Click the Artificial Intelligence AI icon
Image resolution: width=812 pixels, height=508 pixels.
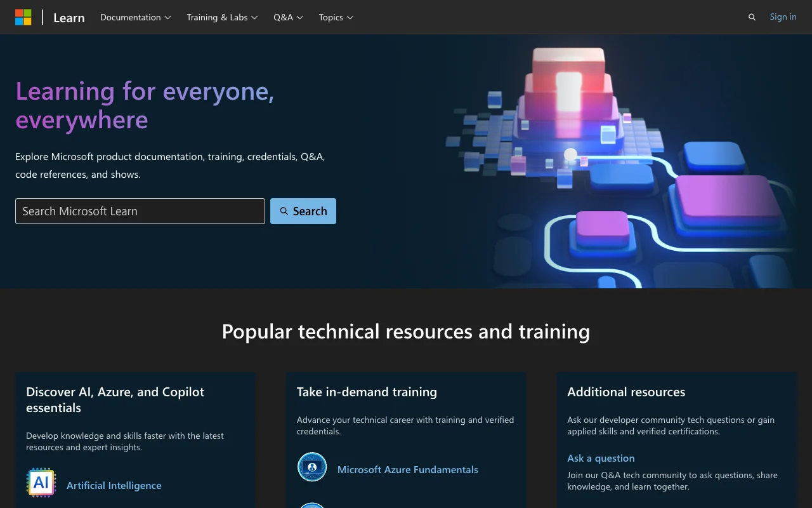tap(41, 483)
